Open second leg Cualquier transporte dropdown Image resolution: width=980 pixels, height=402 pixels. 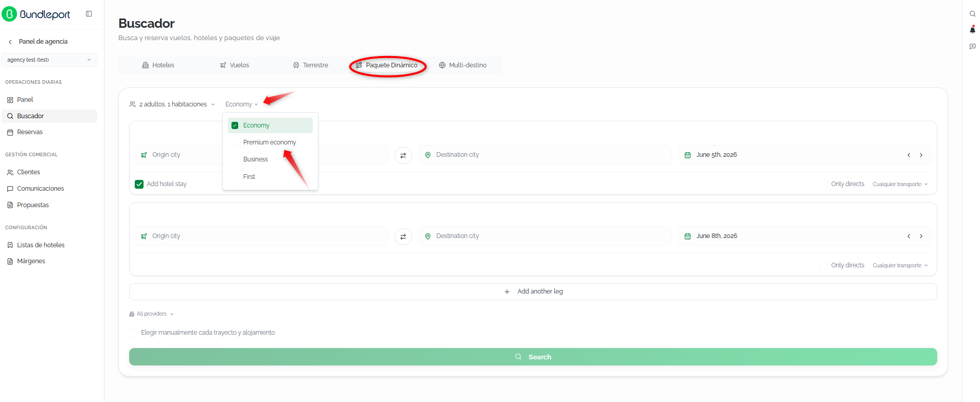click(900, 265)
